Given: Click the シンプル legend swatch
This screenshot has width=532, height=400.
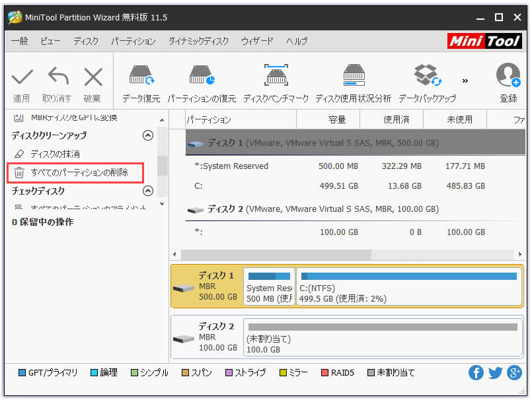Looking at the screenshot, I should 134,373.
